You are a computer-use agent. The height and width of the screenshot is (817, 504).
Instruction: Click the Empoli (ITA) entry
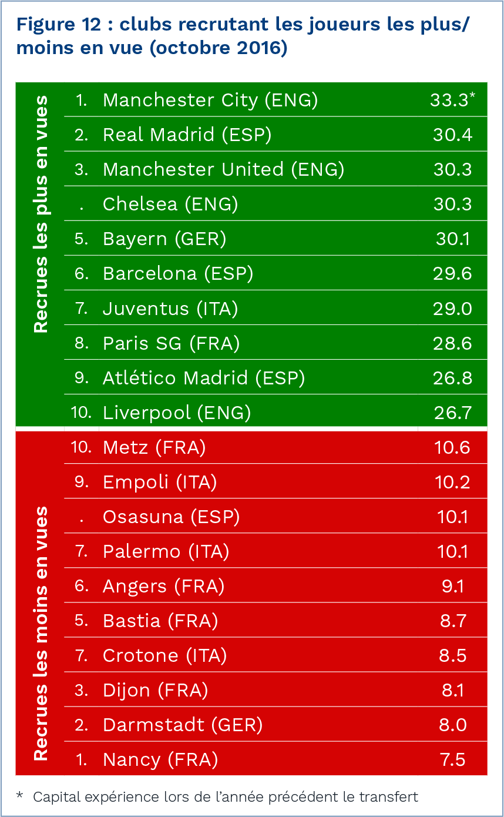click(159, 483)
